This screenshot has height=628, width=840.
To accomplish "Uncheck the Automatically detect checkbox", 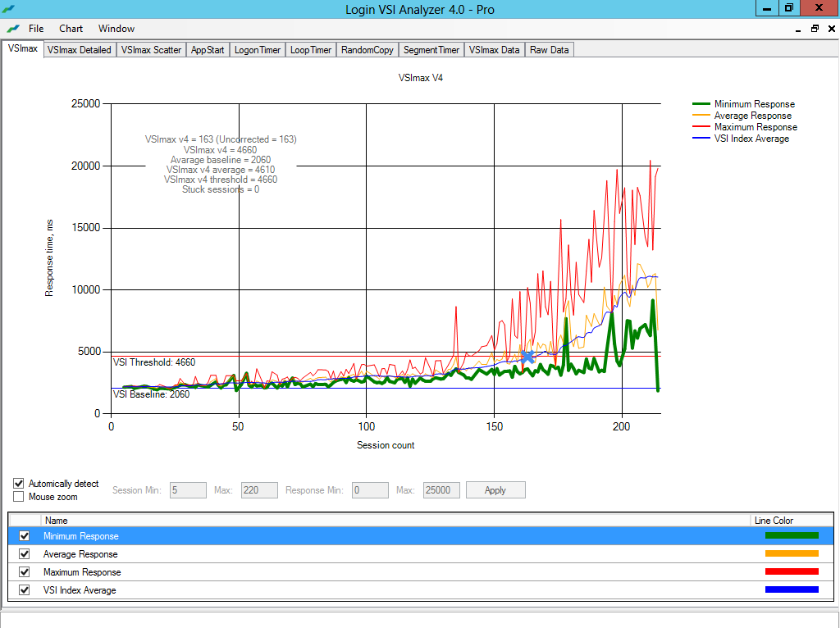I will pyautogui.click(x=19, y=484).
